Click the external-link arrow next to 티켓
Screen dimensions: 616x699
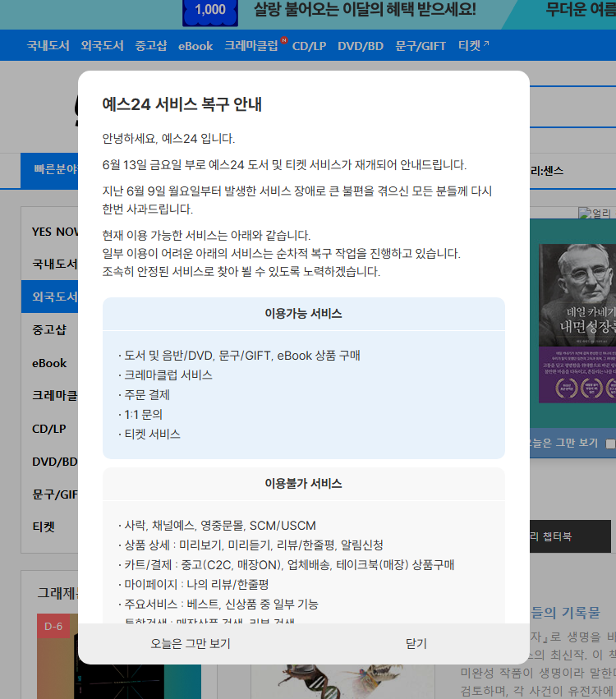(486, 44)
